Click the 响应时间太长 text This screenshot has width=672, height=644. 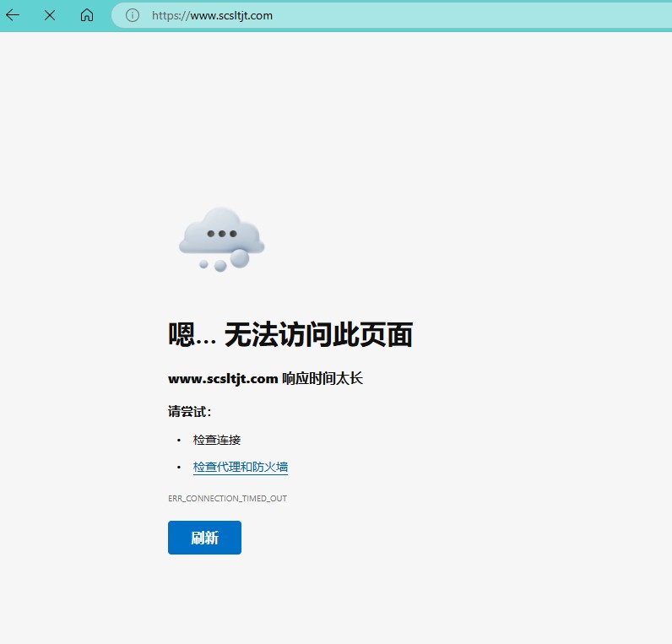tap(322, 379)
